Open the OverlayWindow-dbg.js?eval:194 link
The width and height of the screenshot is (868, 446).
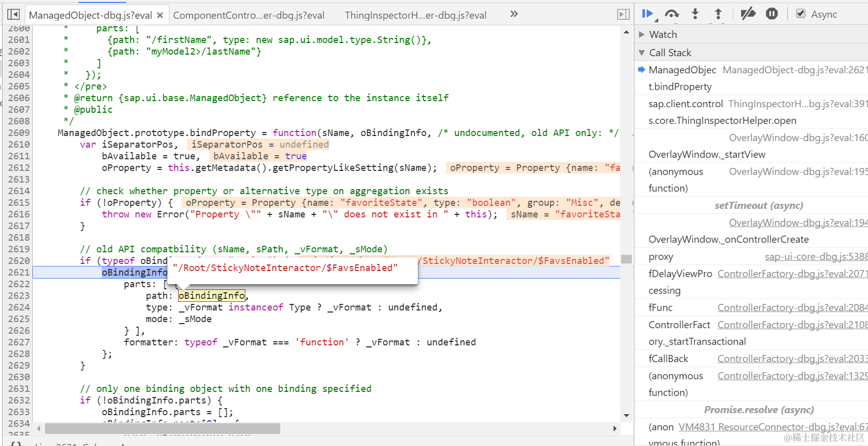point(798,222)
